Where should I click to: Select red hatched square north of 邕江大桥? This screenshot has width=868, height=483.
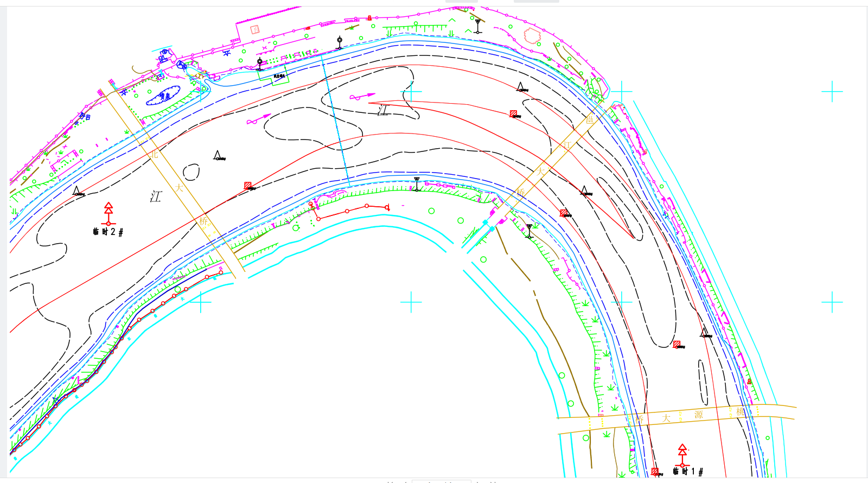click(x=513, y=113)
